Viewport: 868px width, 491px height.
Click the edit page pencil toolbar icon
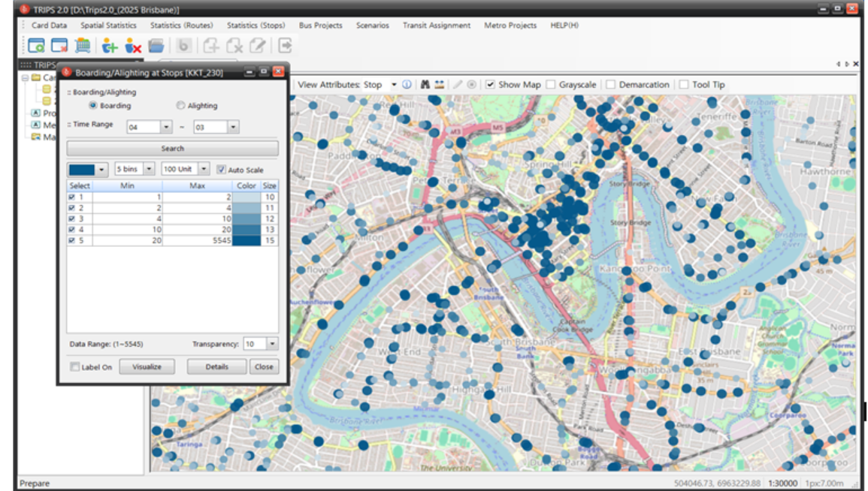pos(258,45)
